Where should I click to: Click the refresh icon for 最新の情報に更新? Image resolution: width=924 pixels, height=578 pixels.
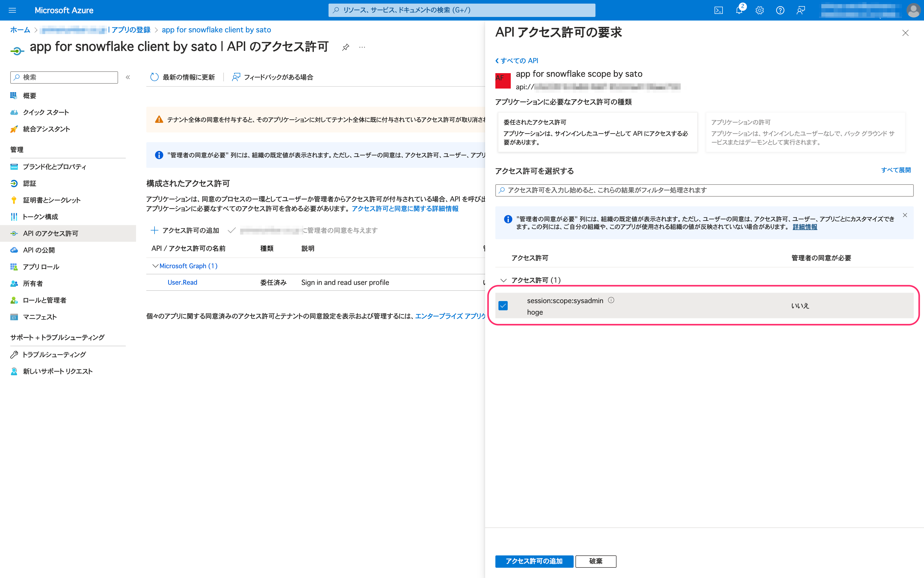coord(155,77)
